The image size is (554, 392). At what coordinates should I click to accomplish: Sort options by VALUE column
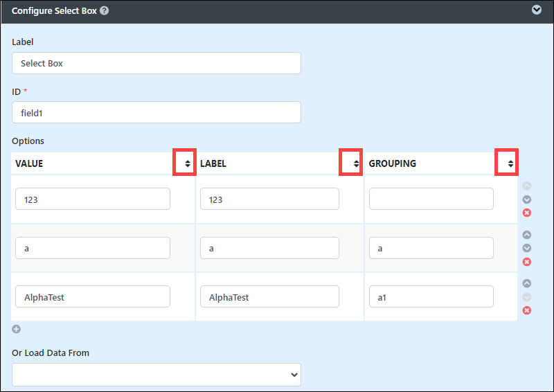click(188, 163)
